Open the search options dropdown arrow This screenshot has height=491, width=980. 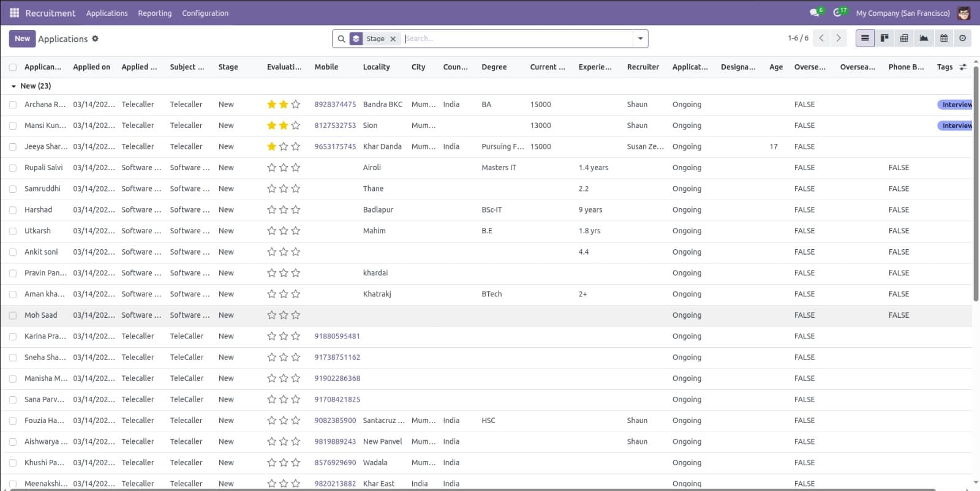640,39
